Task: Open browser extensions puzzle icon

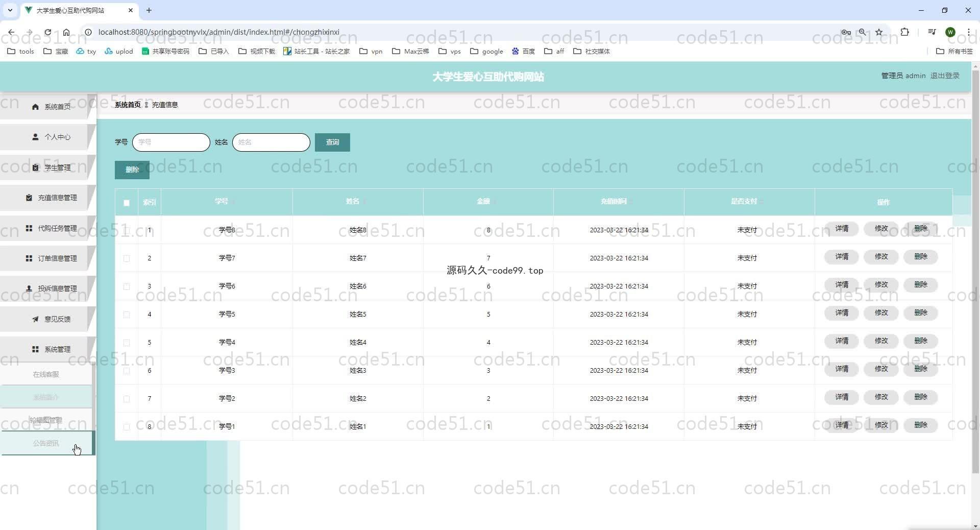Action: [x=904, y=32]
